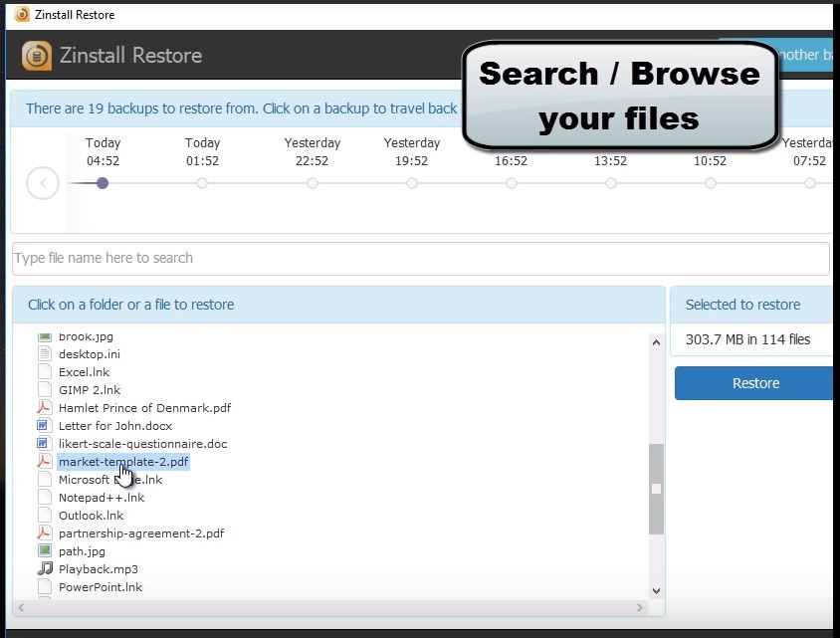Select the Yesterday 19:52 backup point

(412, 183)
